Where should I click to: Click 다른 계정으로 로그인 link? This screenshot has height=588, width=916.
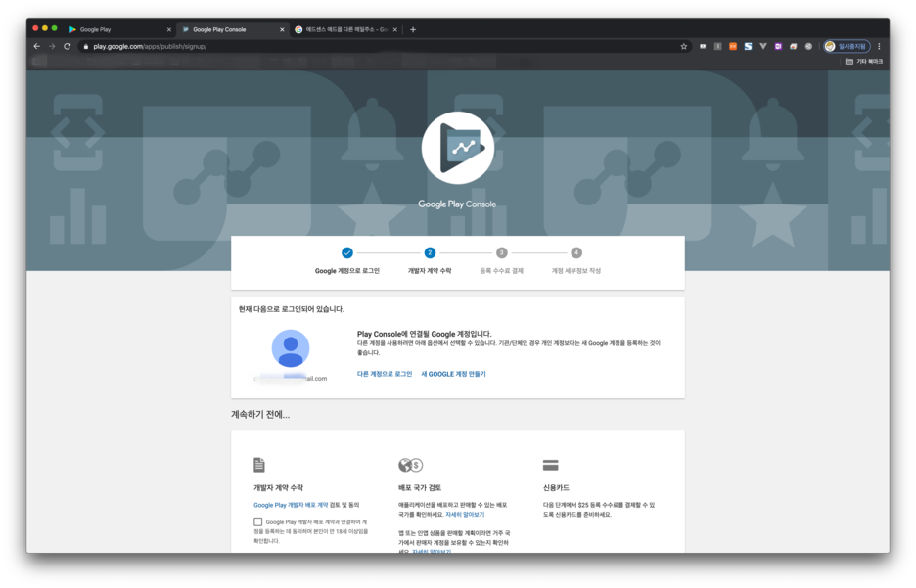coord(385,374)
